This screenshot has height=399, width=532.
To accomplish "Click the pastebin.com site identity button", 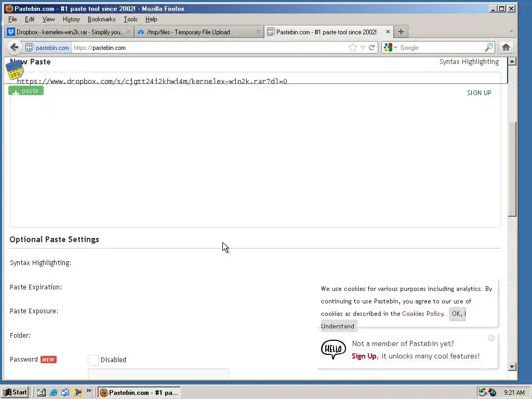I will tap(47, 47).
